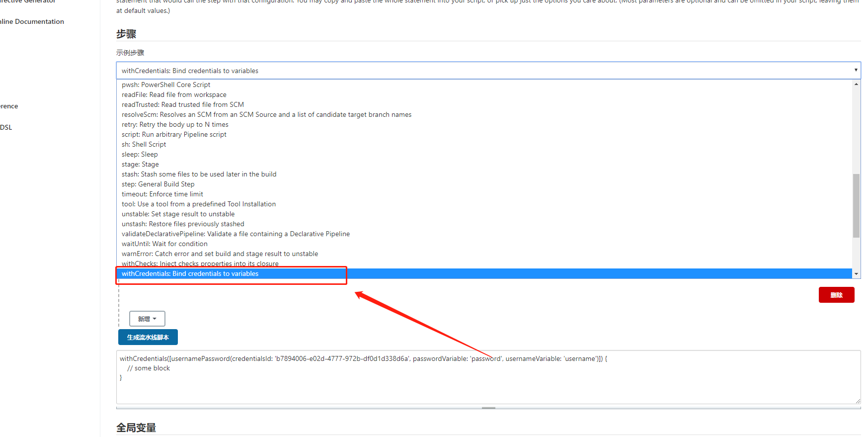Image resolution: width=868 pixels, height=437 pixels.
Task: Click the horizontal resize handle under script textarea
Action: tap(488, 408)
